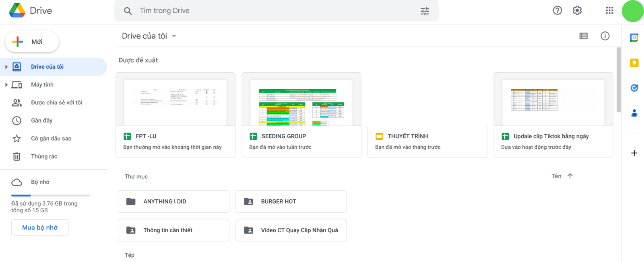Expand Drive của tôi tree arrow

tap(6, 67)
